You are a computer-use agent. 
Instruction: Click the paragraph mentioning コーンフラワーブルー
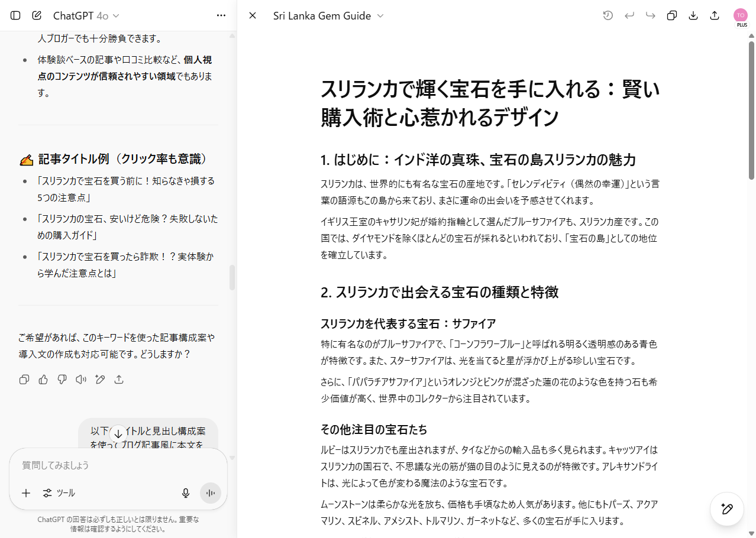point(489,352)
